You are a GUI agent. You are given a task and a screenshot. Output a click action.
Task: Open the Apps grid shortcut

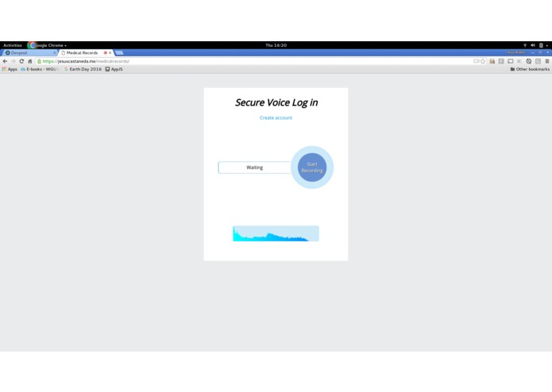pos(10,69)
